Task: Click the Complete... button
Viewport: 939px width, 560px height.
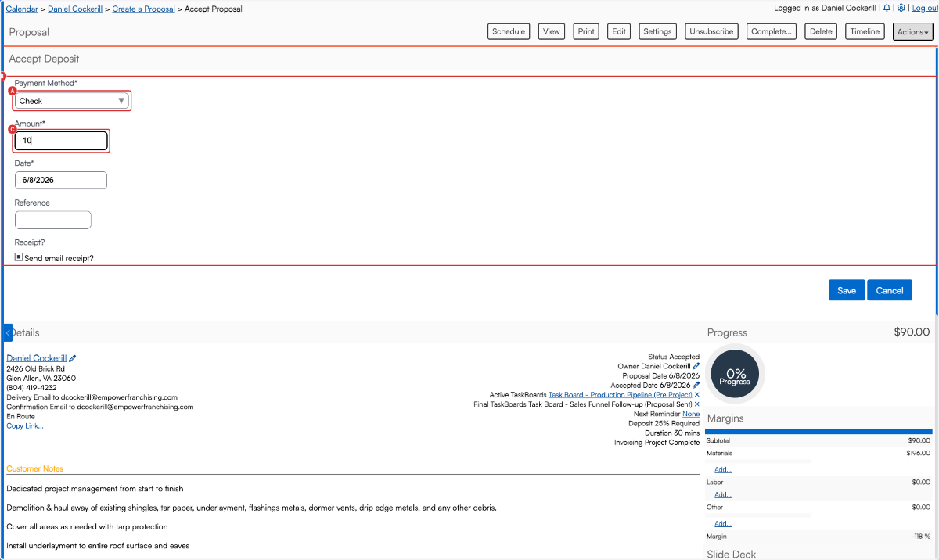Action: pos(772,31)
